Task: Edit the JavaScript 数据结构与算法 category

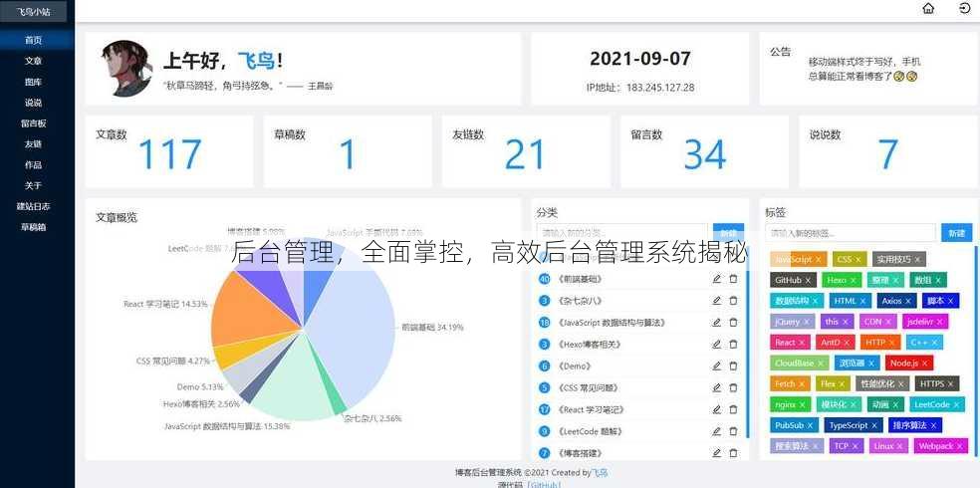Action: pos(717,323)
